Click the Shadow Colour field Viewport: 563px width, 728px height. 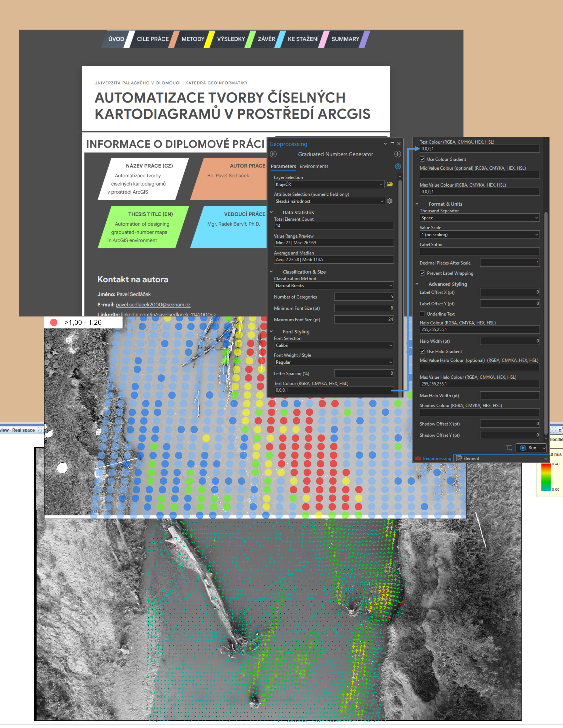coord(480,412)
